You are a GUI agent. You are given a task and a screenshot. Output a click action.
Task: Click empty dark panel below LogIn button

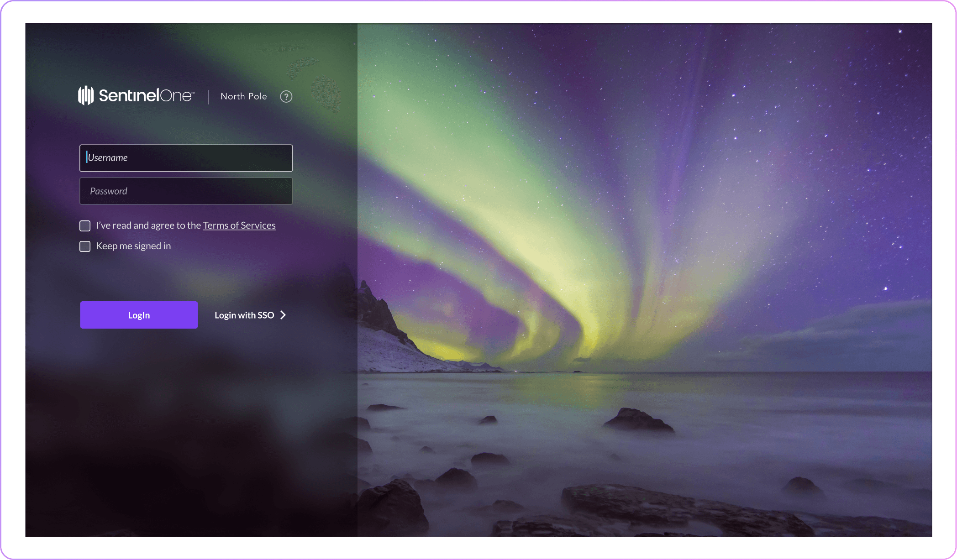[x=183, y=434]
